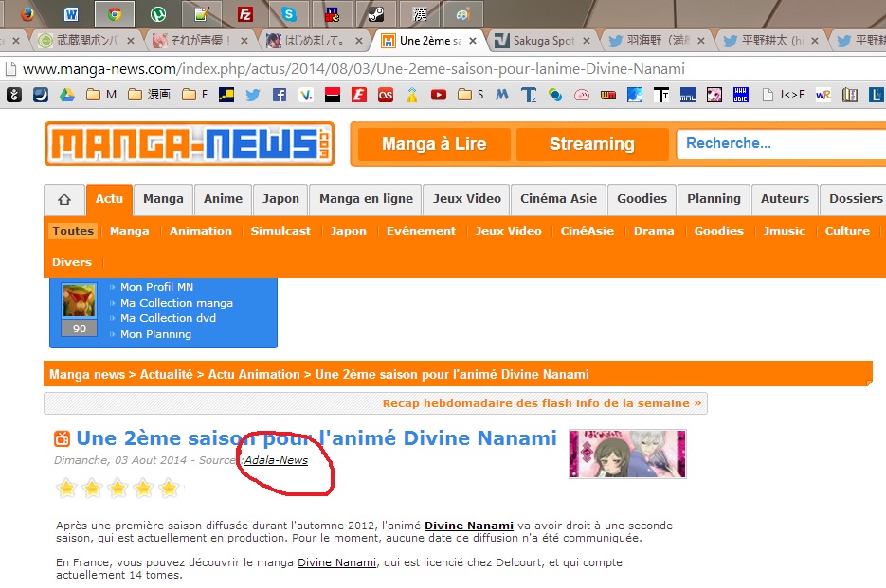Open Ma Collection dvd link

point(168,318)
